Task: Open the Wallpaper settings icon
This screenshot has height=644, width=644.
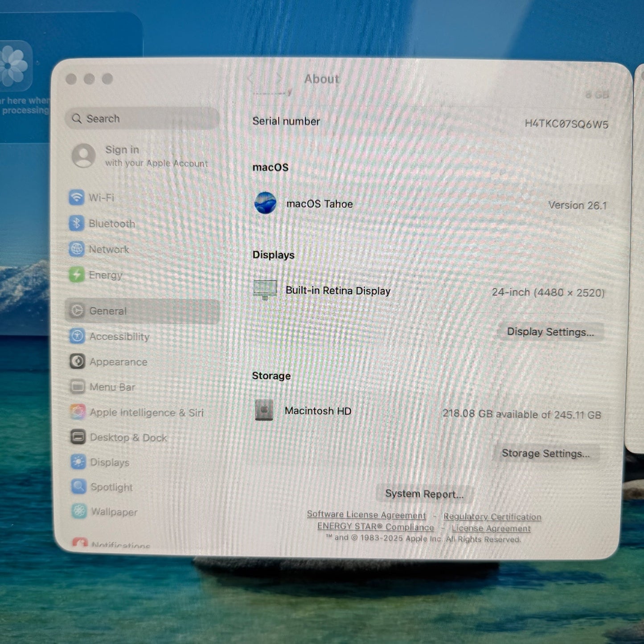Action: [79, 511]
